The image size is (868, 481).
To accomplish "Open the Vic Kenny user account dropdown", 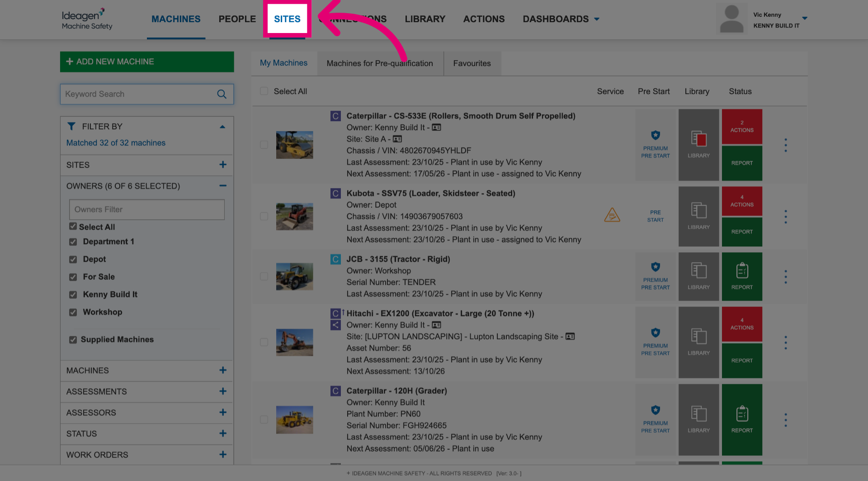I will tap(804, 18).
